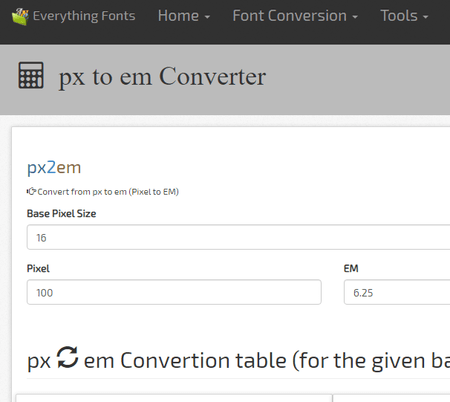Image resolution: width=450 pixels, height=402 pixels.
Task: Click the Base Pixel Size label
Action: (x=61, y=213)
